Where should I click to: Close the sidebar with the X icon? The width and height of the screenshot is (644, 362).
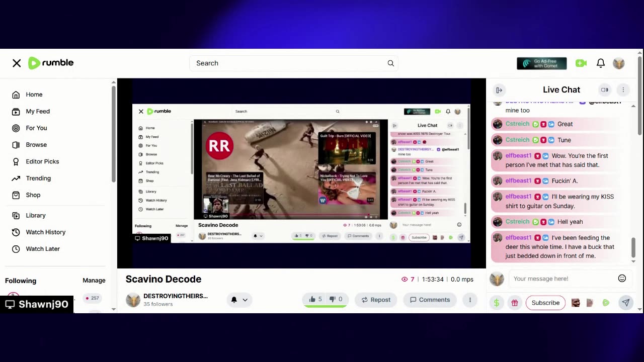tap(17, 63)
